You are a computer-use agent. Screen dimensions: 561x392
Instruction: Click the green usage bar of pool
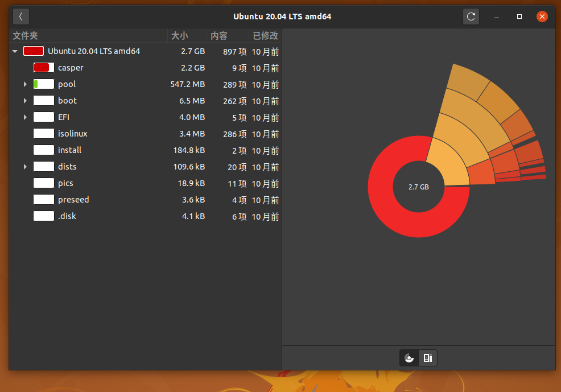click(x=36, y=84)
